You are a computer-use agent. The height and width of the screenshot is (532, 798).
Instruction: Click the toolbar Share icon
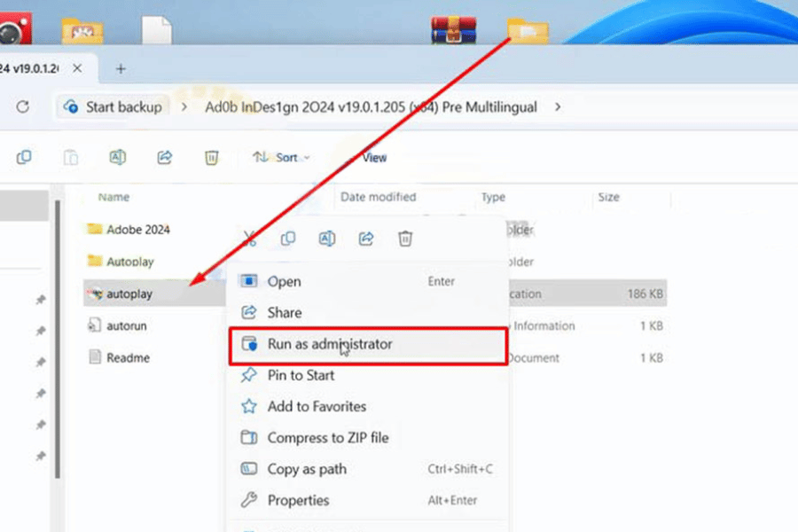click(x=164, y=157)
